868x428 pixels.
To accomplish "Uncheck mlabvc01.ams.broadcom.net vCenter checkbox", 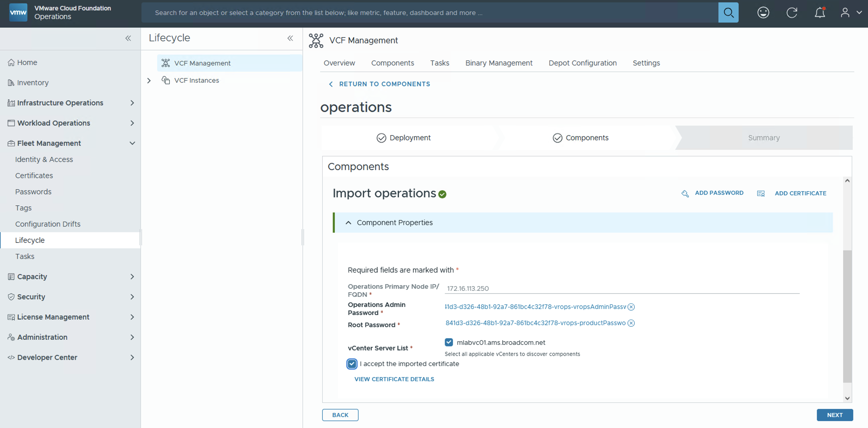I will pos(448,342).
